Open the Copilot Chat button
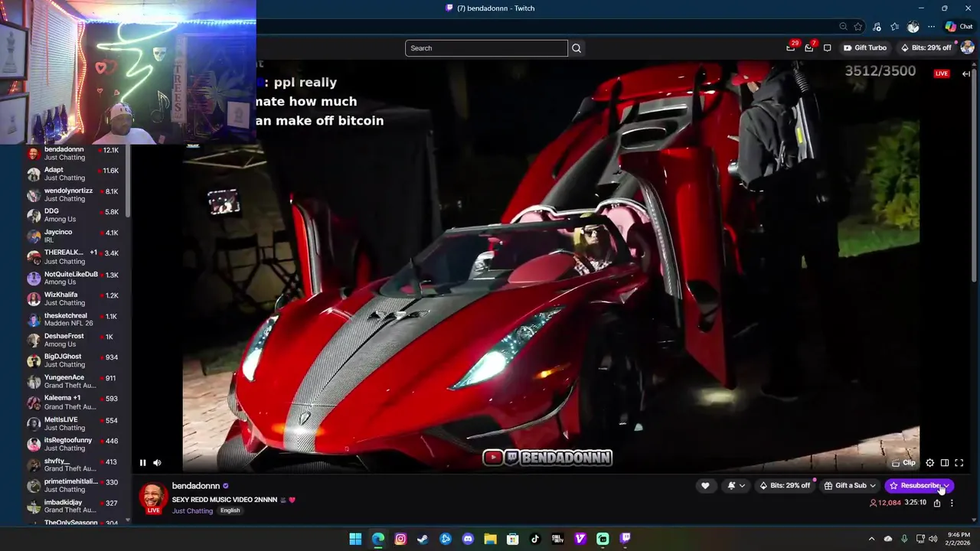The width and height of the screenshot is (980, 551). 959,27
